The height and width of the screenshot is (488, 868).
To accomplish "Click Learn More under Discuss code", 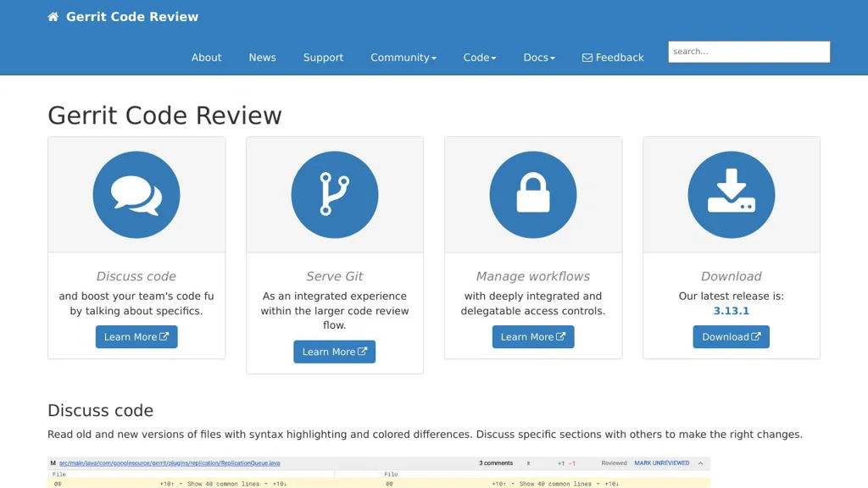I will [136, 337].
